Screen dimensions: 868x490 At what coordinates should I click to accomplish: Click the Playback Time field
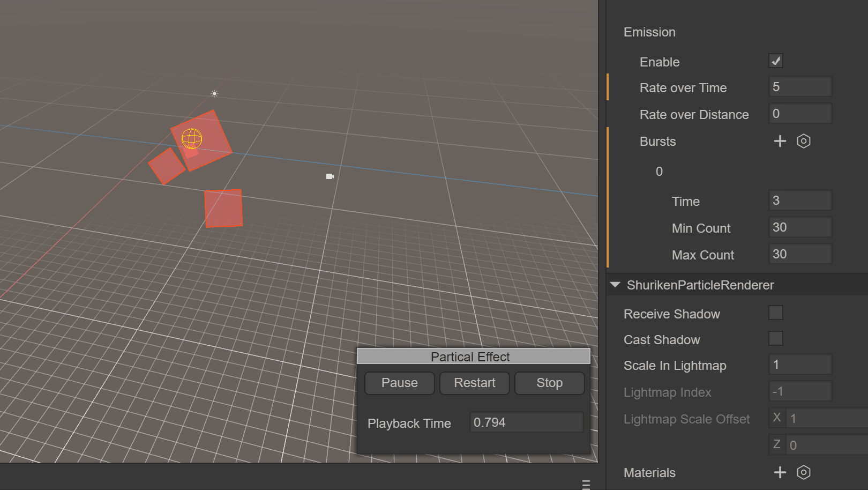pos(526,422)
